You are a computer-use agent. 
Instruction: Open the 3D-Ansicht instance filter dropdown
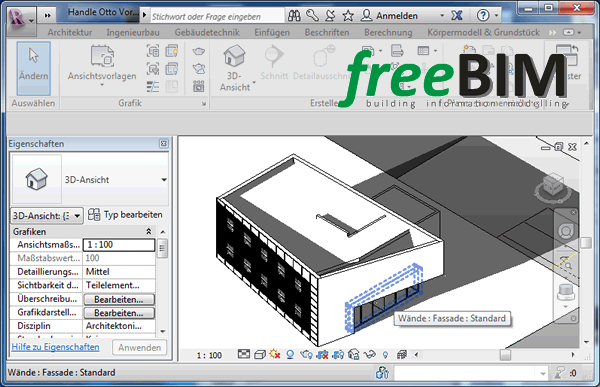tap(46, 216)
